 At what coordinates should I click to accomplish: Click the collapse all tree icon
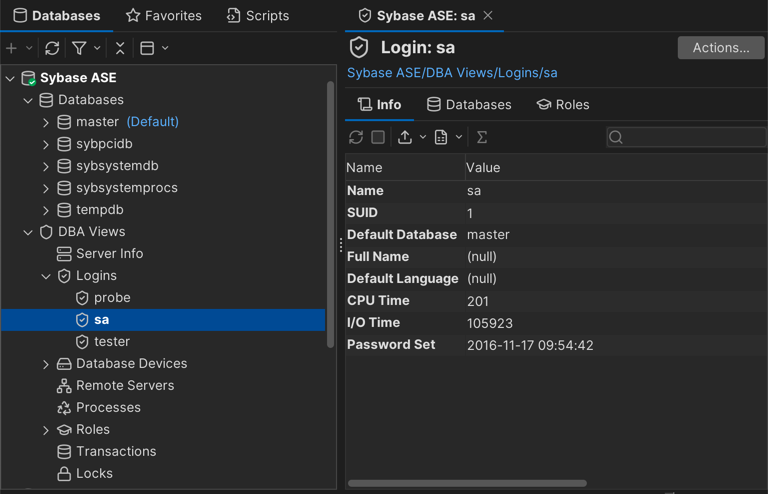[120, 48]
